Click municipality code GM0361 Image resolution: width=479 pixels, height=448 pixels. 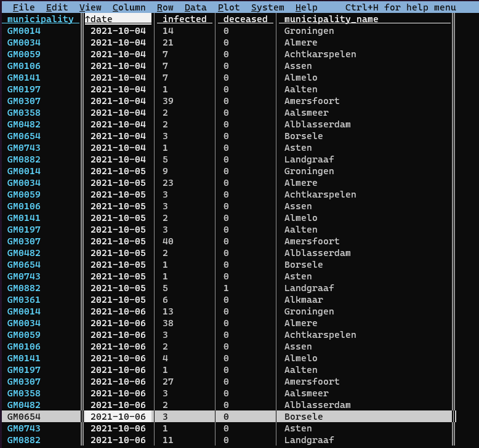pos(24,300)
